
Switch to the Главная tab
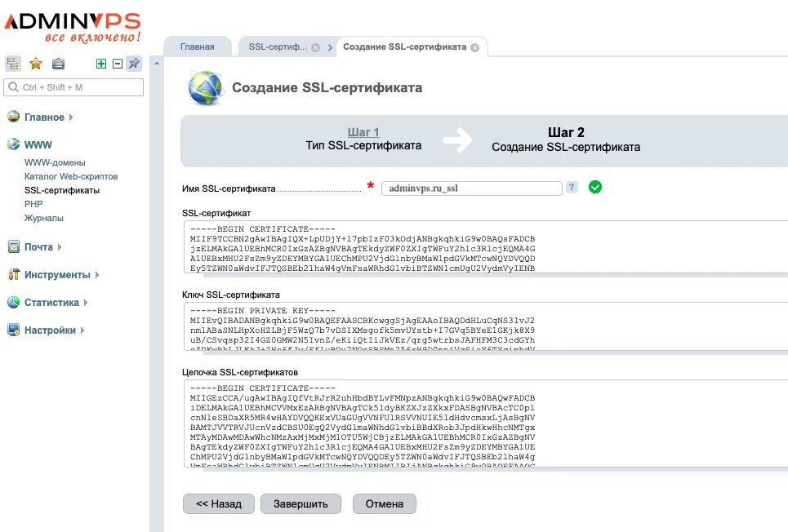(x=197, y=47)
